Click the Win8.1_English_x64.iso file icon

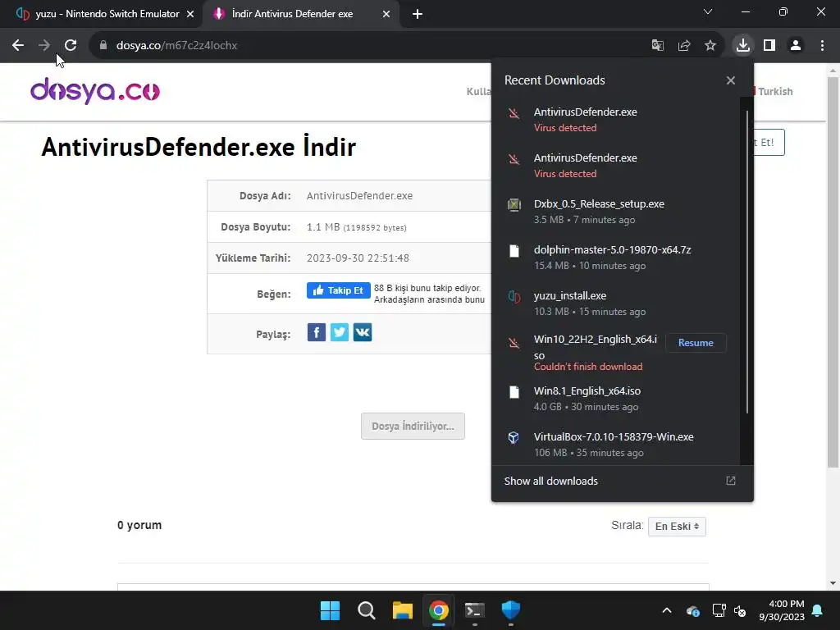click(514, 391)
